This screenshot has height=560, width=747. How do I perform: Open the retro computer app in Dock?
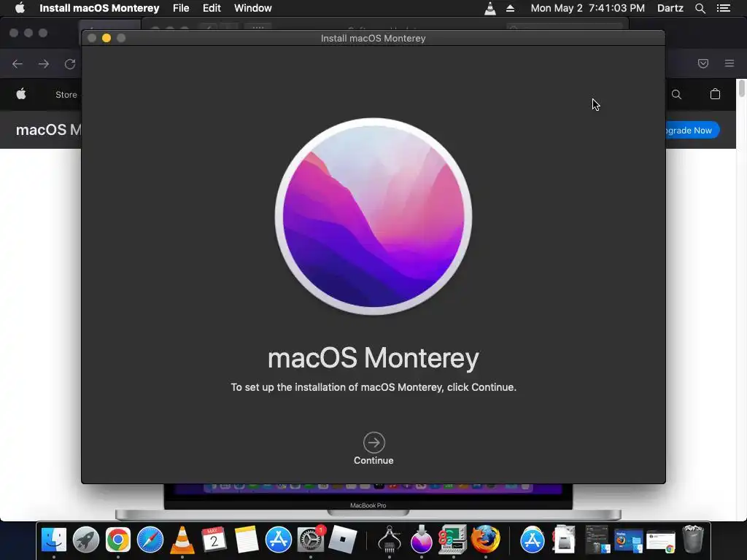452,540
